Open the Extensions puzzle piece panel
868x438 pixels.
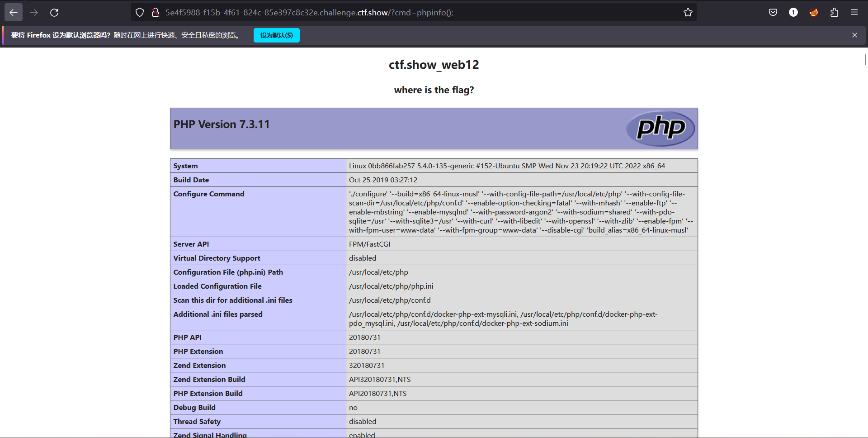click(x=834, y=13)
